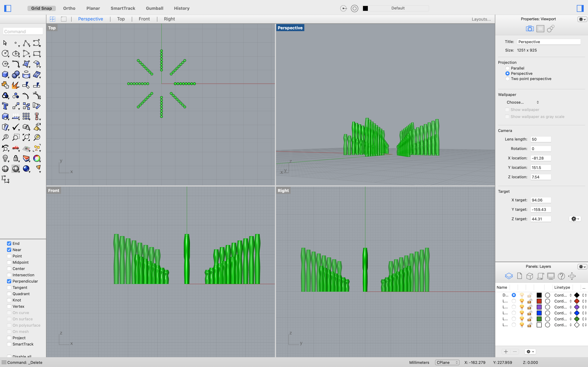Select the Text object tool

coord(5,106)
